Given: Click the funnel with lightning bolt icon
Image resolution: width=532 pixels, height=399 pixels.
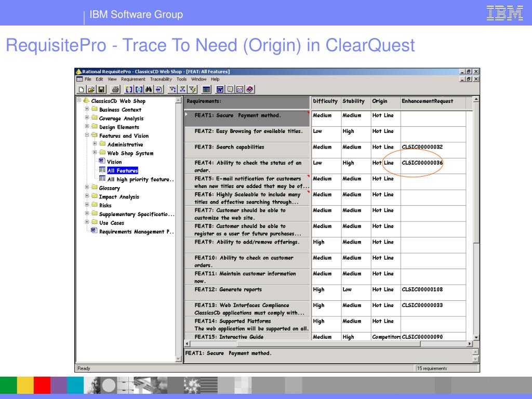Looking at the screenshot, I should point(193,89).
